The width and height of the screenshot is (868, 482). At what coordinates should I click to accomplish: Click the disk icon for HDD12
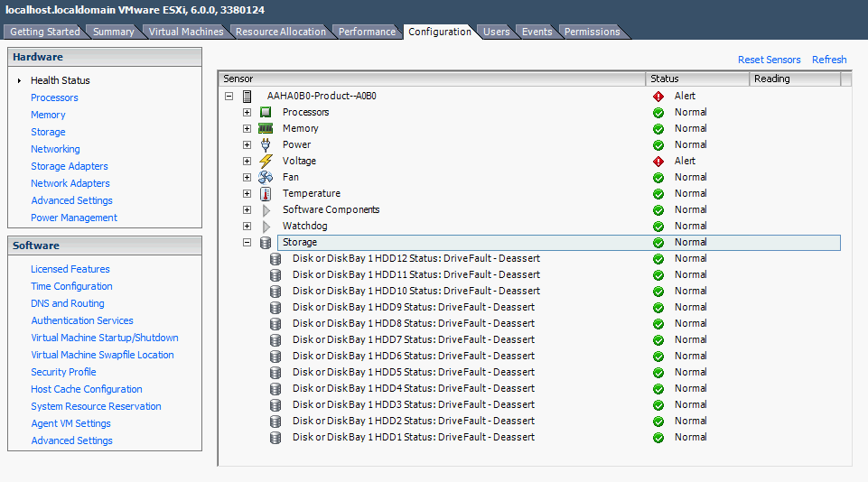275,259
